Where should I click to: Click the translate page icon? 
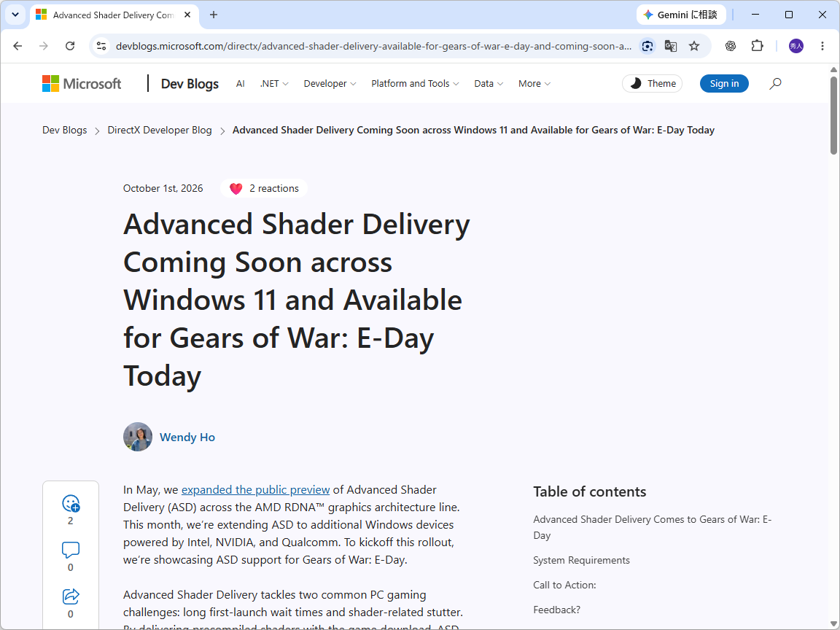670,46
